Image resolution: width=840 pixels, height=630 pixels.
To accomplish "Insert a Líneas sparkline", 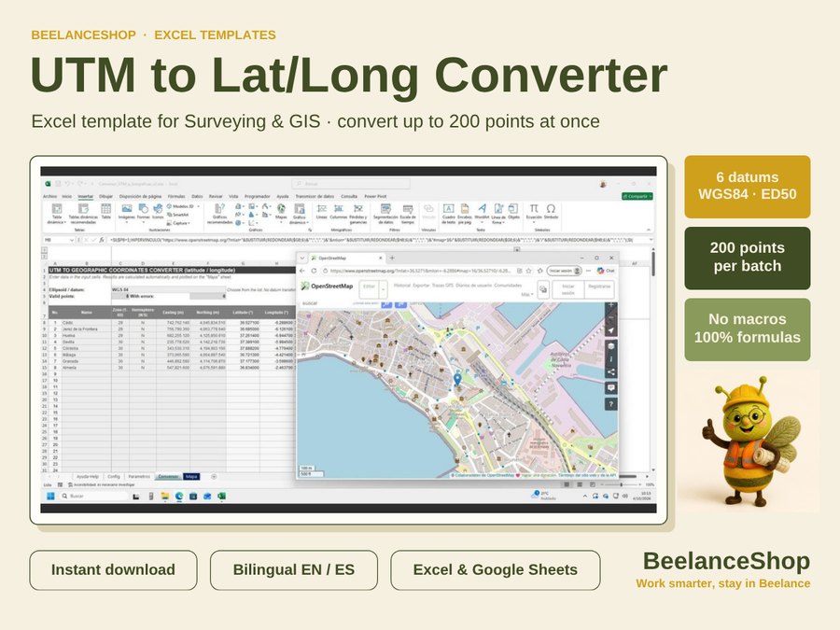I will point(321,211).
